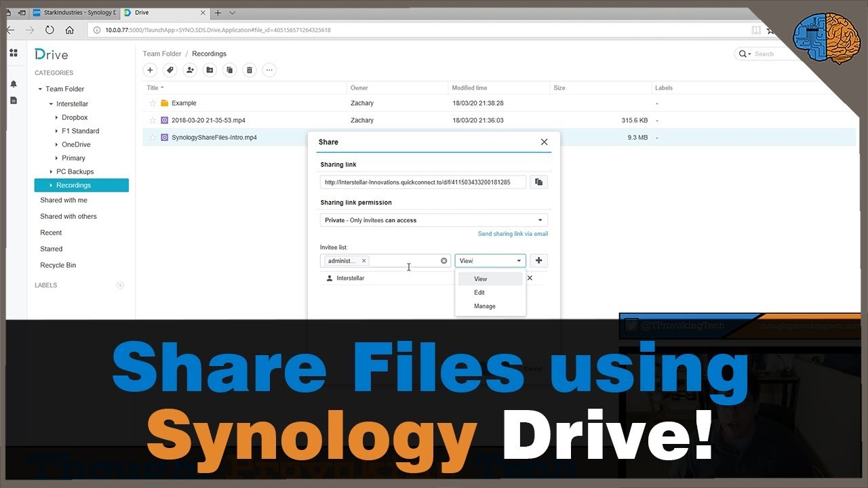Click Send sharing link via email
Image resolution: width=868 pixels, height=488 pixels.
pyautogui.click(x=513, y=234)
